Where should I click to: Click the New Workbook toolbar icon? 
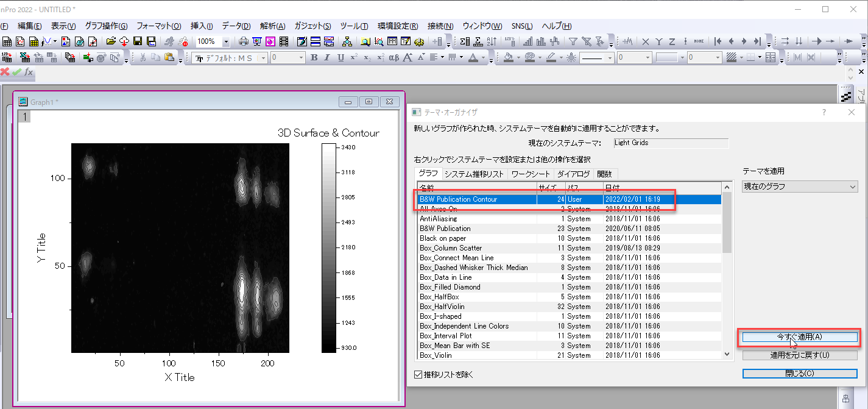coord(7,41)
